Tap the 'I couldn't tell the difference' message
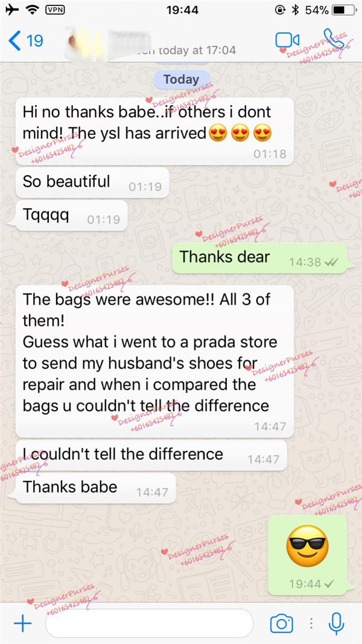Viewport: 362px width, 644px height. coord(151,456)
